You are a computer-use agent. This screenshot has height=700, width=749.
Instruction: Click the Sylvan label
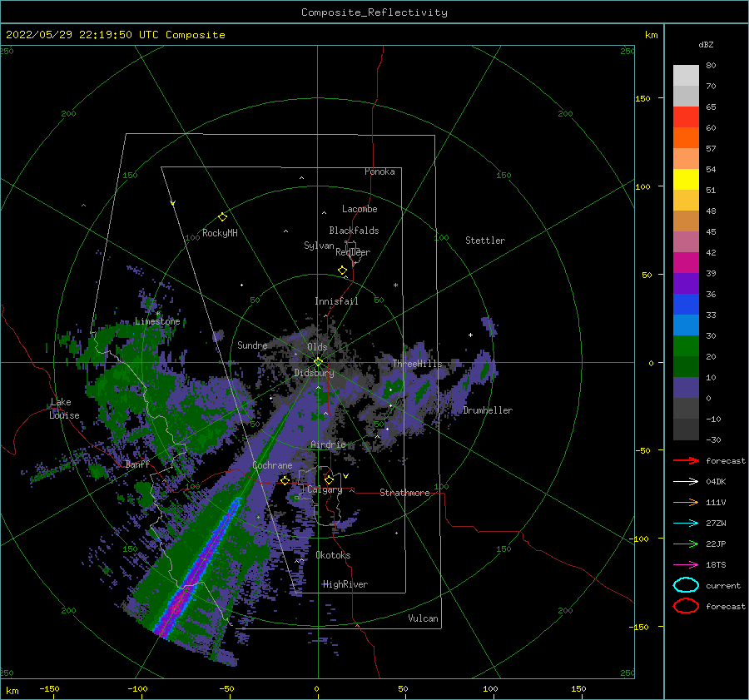coord(319,246)
